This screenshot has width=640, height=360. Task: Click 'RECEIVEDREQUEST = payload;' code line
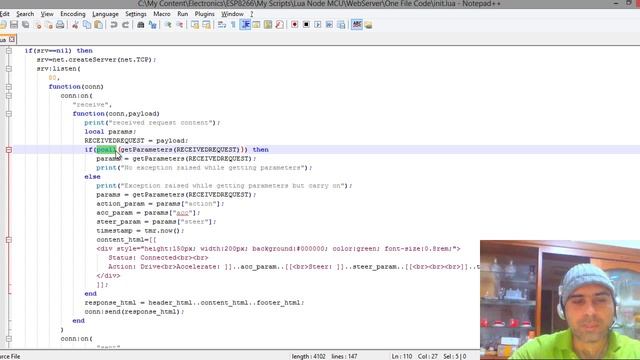click(136, 141)
